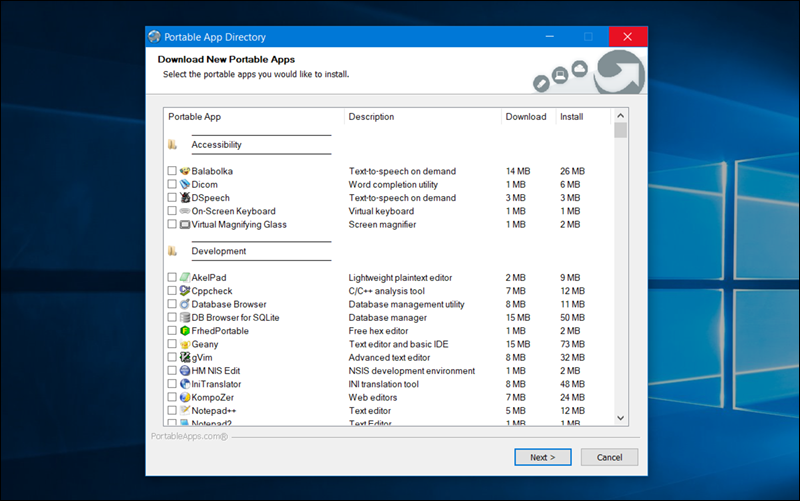
Task: Check the gVim checkbox
Action: 172,358
